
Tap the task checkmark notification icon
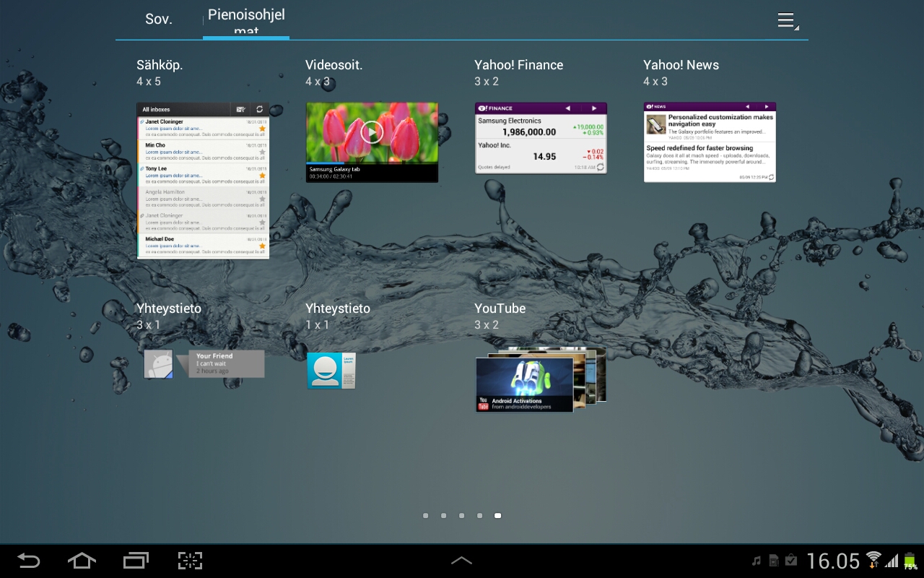(791, 561)
